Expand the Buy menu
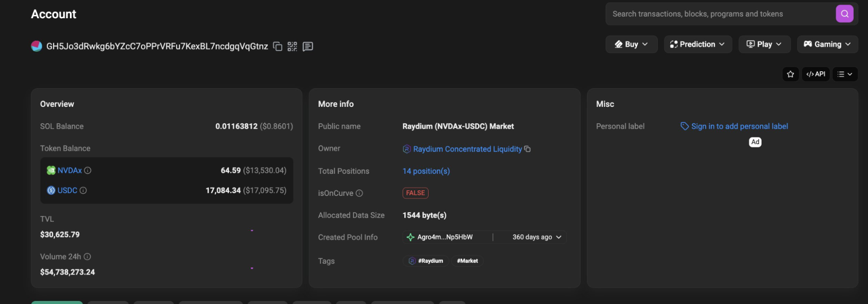 click(x=631, y=44)
